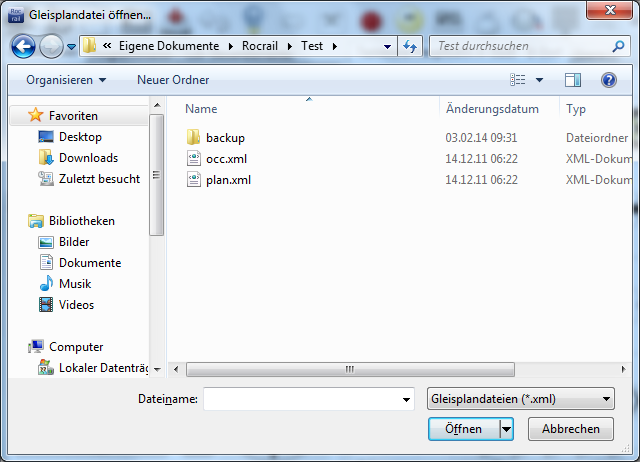Expand the Öffnen button split arrow
This screenshot has width=640, height=462.
click(506, 429)
